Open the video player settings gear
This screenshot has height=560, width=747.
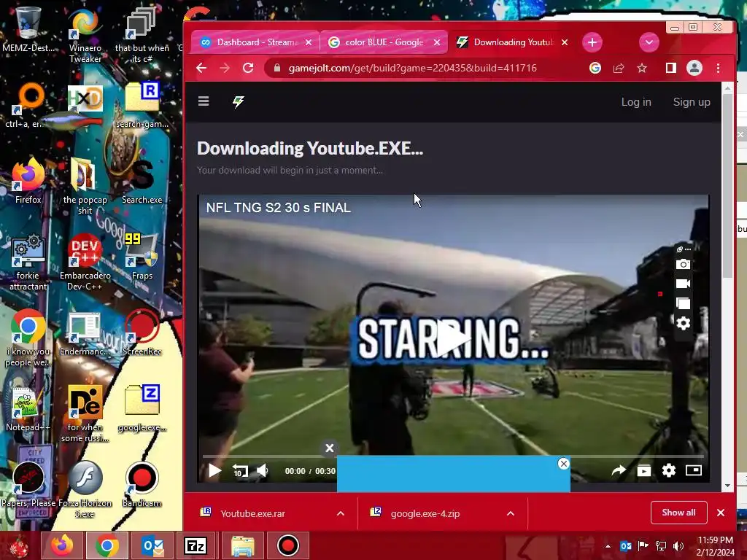click(x=669, y=471)
